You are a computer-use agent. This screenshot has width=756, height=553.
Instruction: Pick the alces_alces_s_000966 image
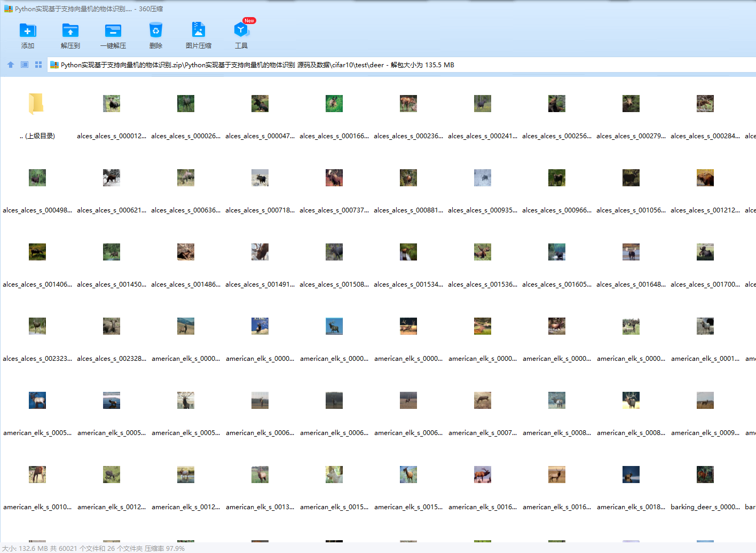coord(557,178)
